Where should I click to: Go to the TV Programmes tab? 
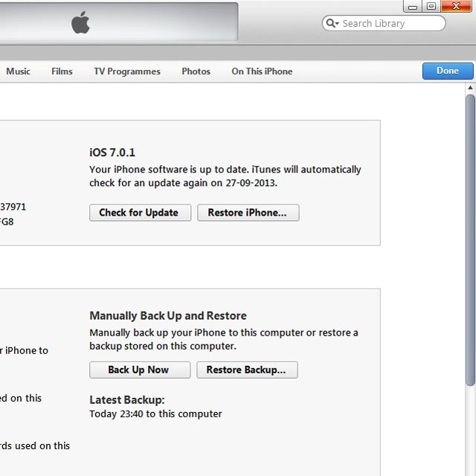tap(126, 71)
